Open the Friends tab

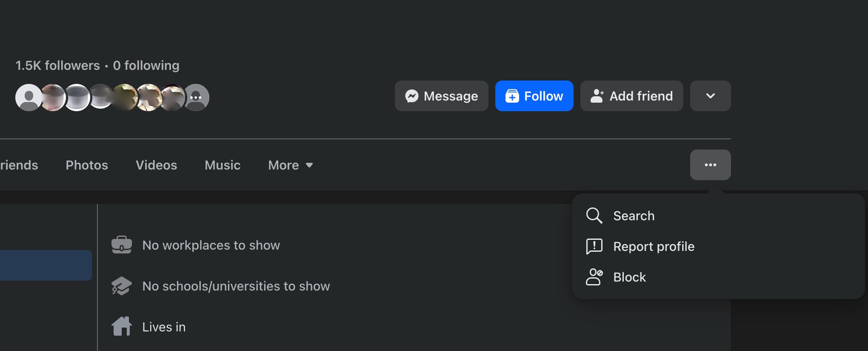(19, 165)
